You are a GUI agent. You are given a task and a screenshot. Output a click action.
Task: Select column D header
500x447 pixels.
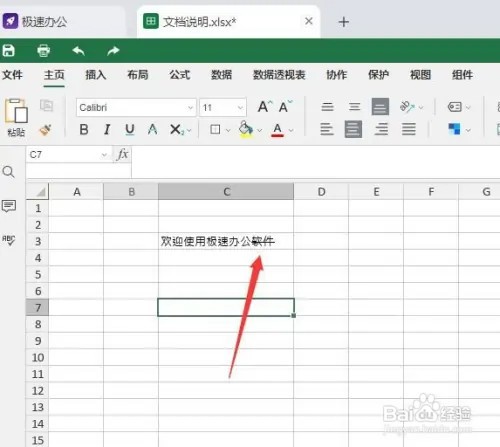click(321, 192)
